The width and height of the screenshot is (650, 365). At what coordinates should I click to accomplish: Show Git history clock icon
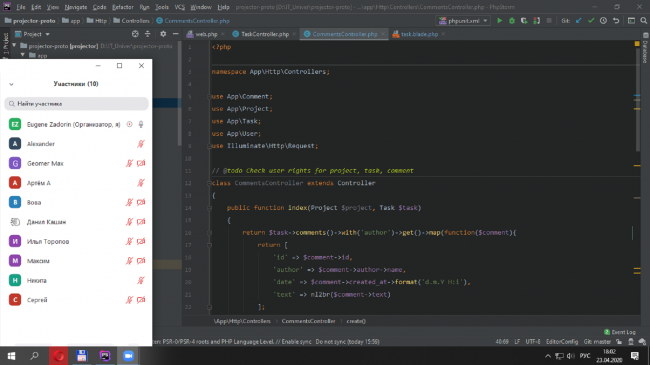click(x=604, y=21)
